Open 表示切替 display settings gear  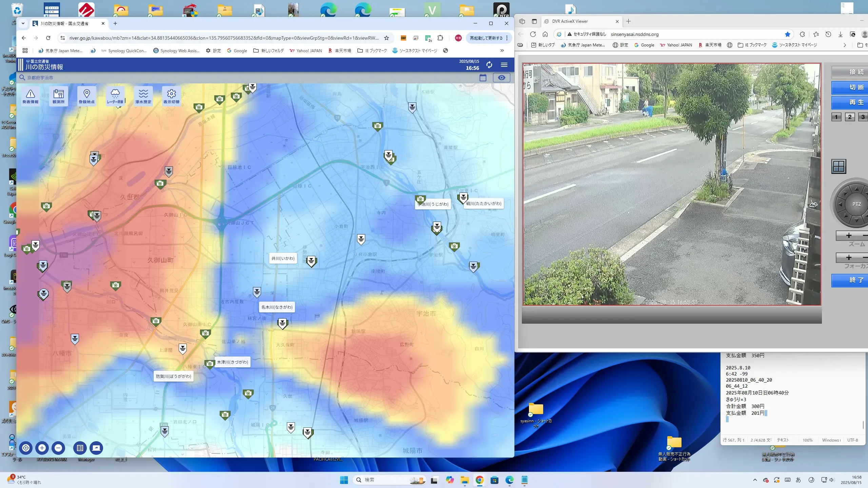pyautogui.click(x=171, y=96)
